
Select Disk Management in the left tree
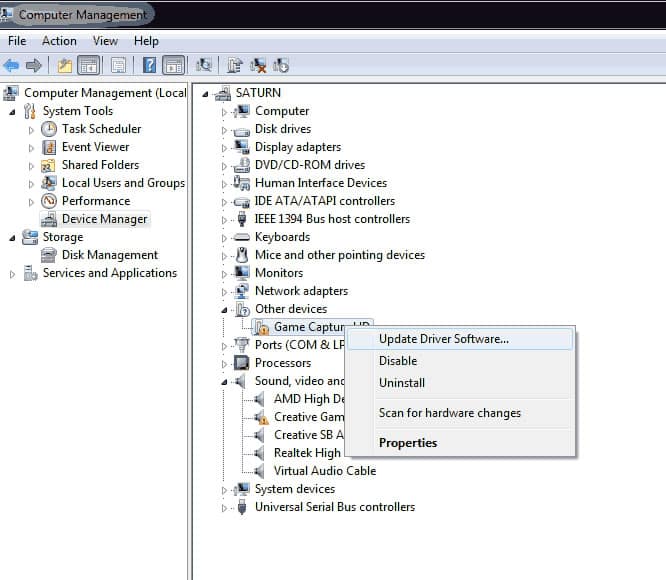[110, 255]
